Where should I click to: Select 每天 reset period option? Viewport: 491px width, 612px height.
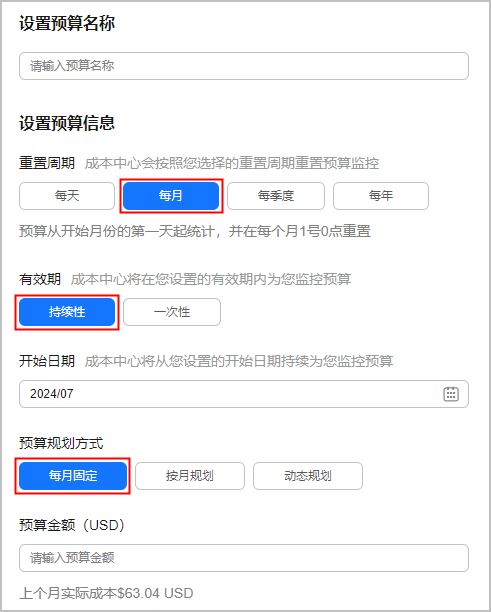pos(67,196)
